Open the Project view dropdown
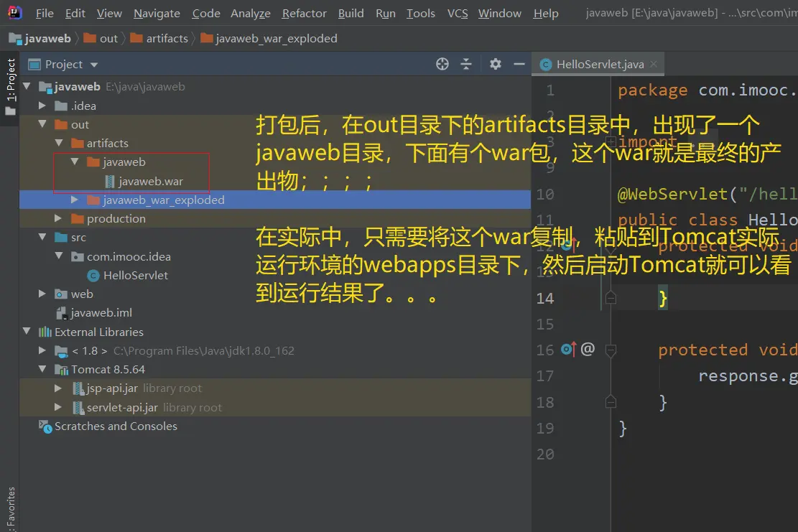 pos(93,65)
